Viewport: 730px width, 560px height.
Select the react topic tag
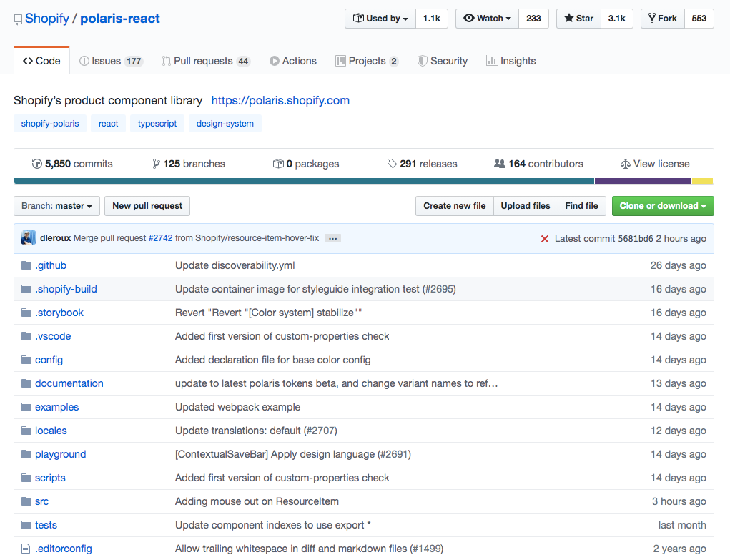coord(109,124)
